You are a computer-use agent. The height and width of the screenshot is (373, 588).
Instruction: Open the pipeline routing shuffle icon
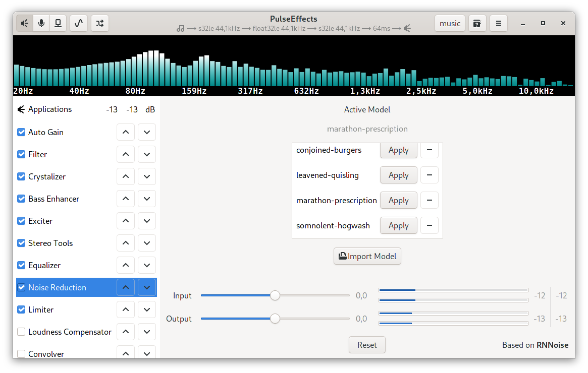point(99,23)
